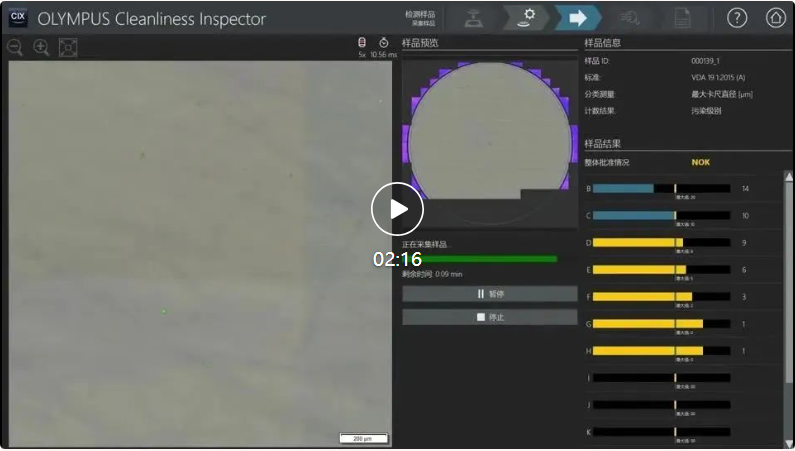Image resolution: width=795 pixels, height=451 pixels.
Task: Click the 样品结果 panel heading
Action: click(x=602, y=143)
